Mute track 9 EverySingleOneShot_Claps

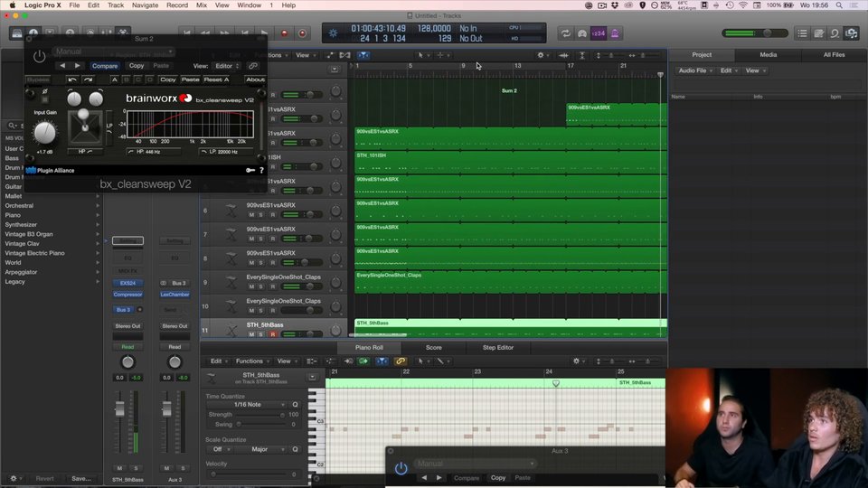[x=251, y=286]
